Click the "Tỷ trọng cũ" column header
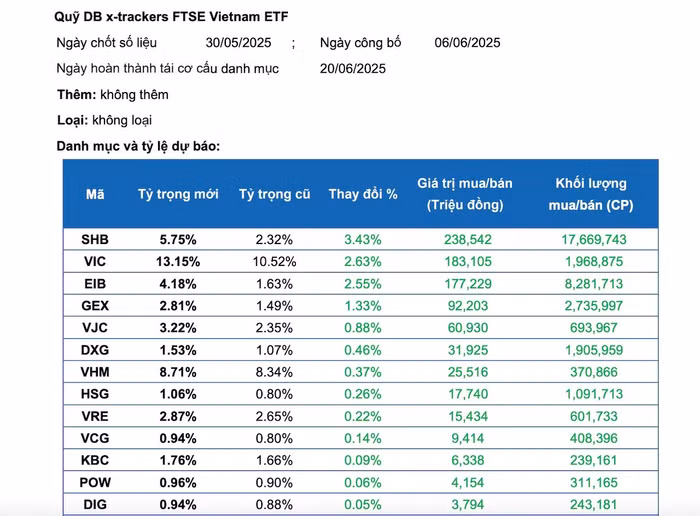 pyautogui.click(x=274, y=194)
